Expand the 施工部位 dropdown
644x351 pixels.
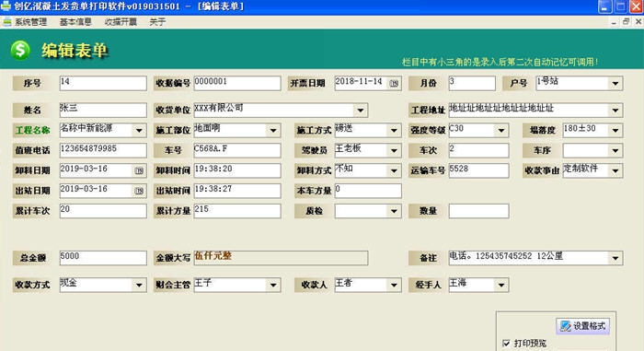273,131
